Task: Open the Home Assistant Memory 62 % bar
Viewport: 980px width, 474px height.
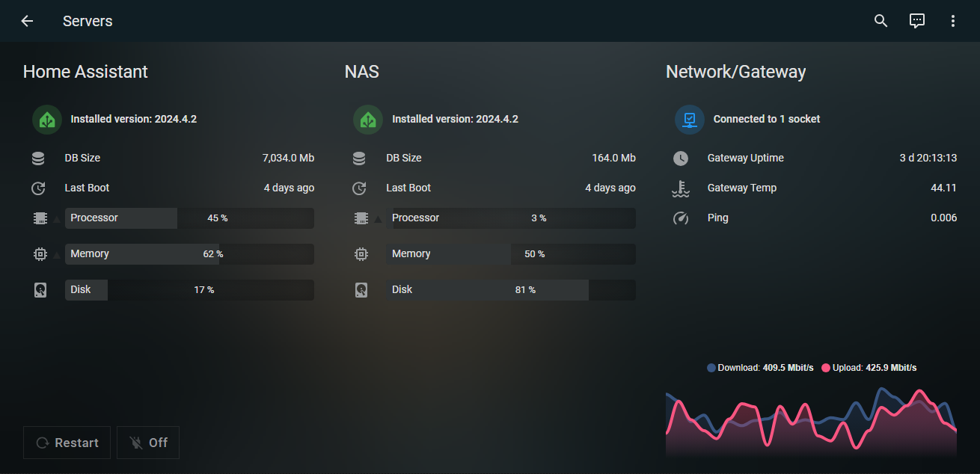Action: point(189,254)
